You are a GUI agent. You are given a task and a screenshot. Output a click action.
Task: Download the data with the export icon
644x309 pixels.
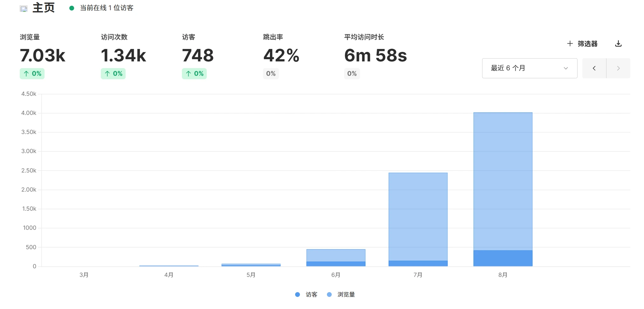click(618, 44)
